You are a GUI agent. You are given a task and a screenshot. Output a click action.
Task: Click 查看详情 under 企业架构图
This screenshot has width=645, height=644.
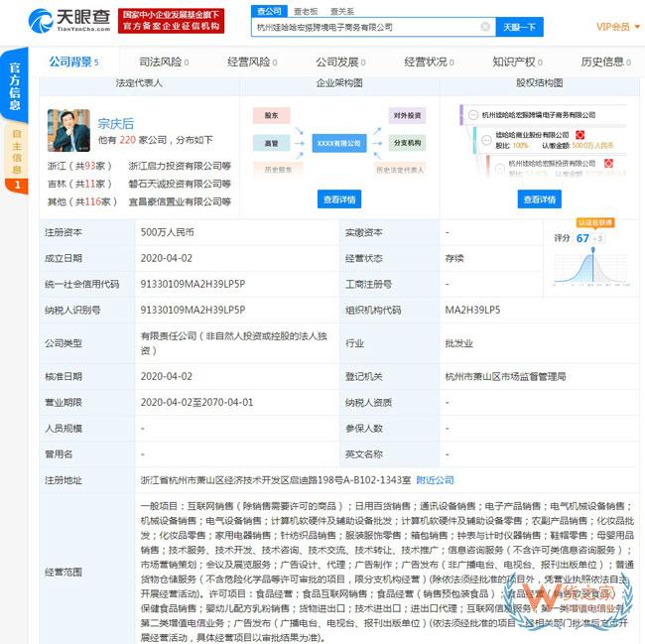tap(339, 199)
